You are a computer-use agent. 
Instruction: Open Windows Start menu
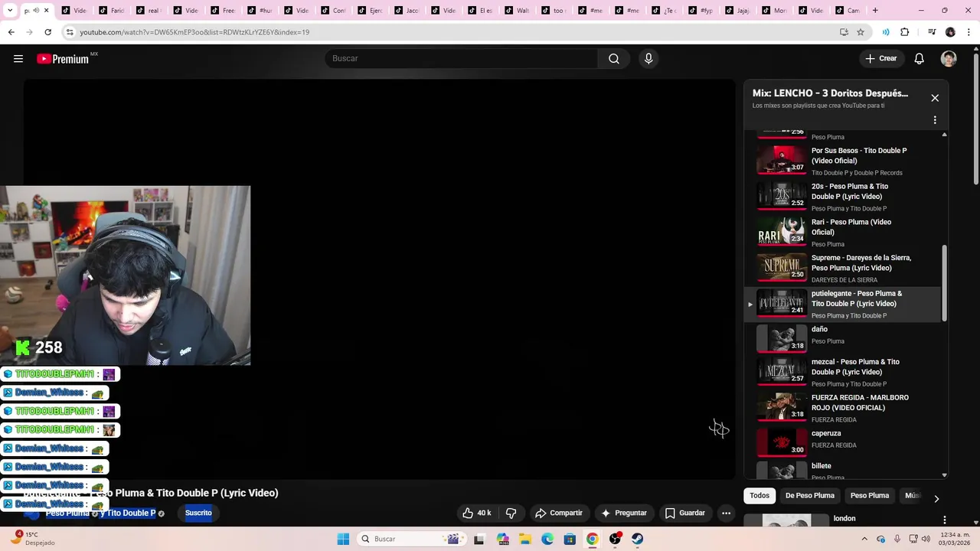pos(343,539)
